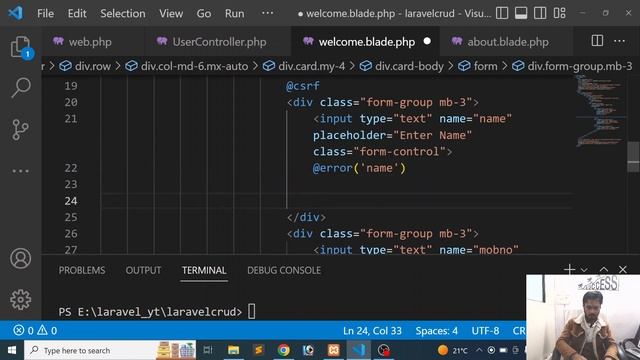Open editor More Actions ellipsis

[619, 41]
